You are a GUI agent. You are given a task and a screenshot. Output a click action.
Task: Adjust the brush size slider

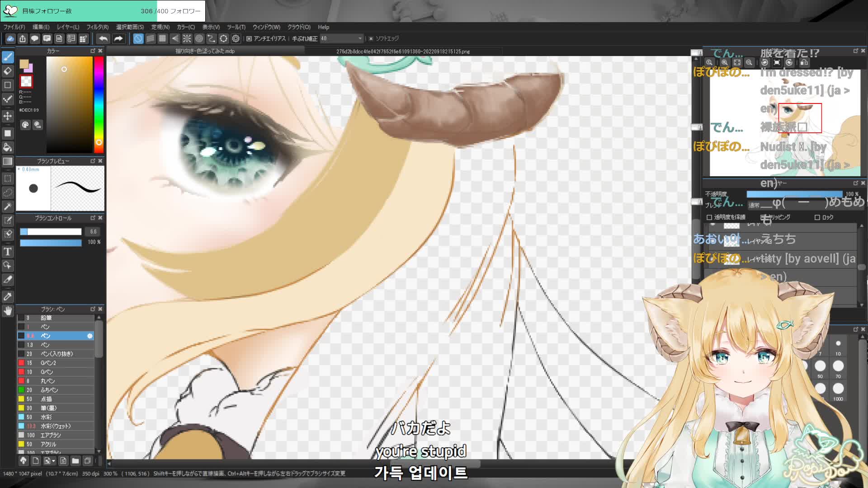pyautogui.click(x=51, y=232)
